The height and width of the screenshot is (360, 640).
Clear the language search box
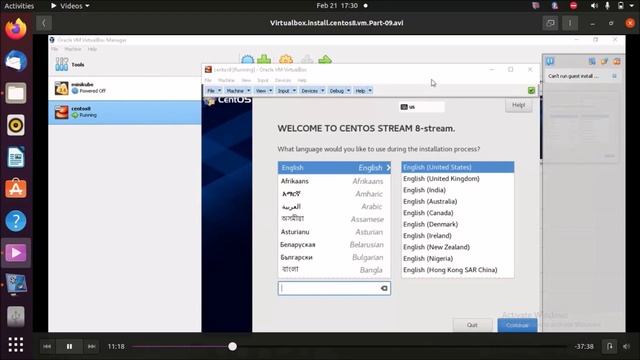pyautogui.click(x=384, y=288)
